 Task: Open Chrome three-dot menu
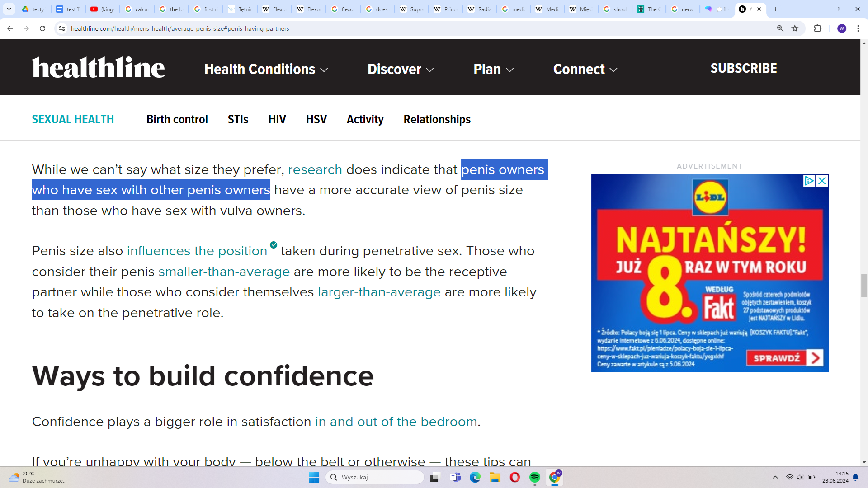point(858,28)
